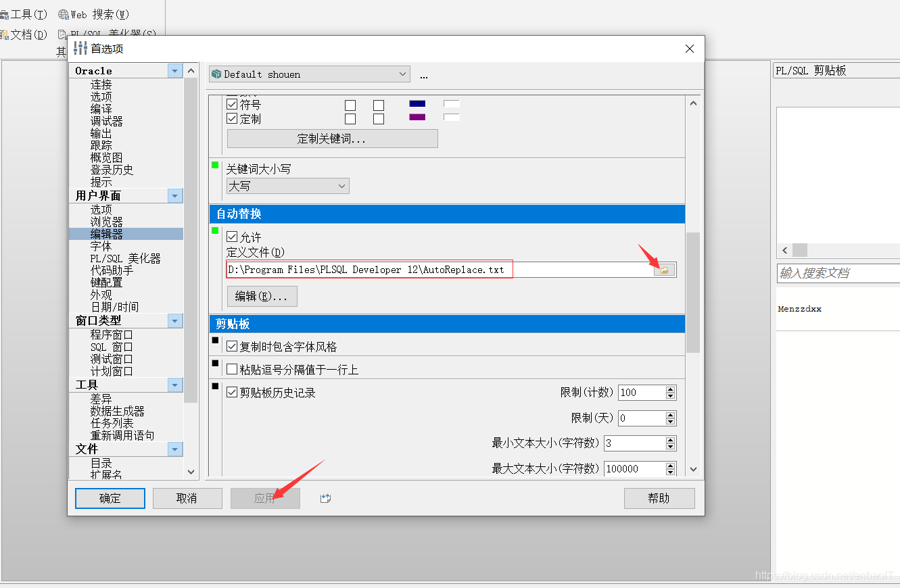Toggle 复制时包含字体风格 checkbox
Image resolution: width=900 pixels, height=588 pixels.
pos(232,347)
